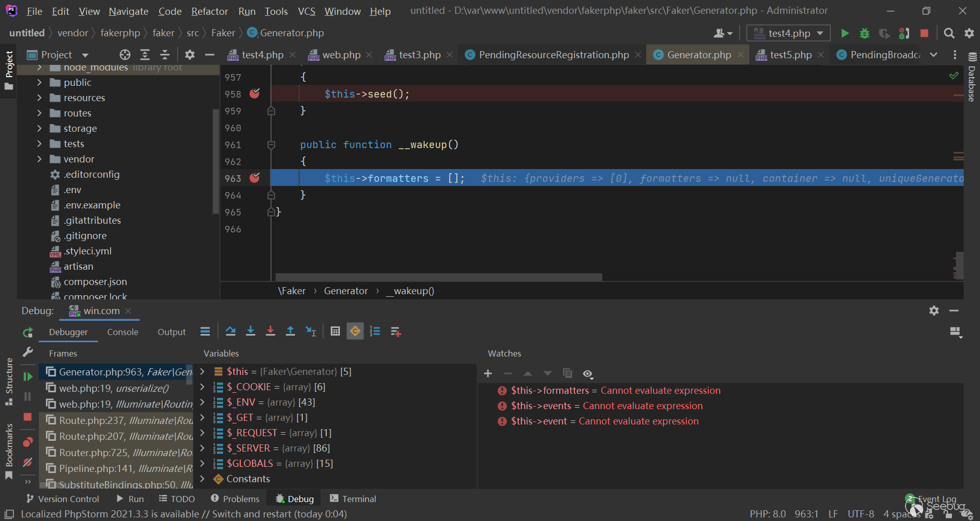The height and width of the screenshot is (521, 980).
Task: Expand the $this variable node
Action: [x=202, y=371]
